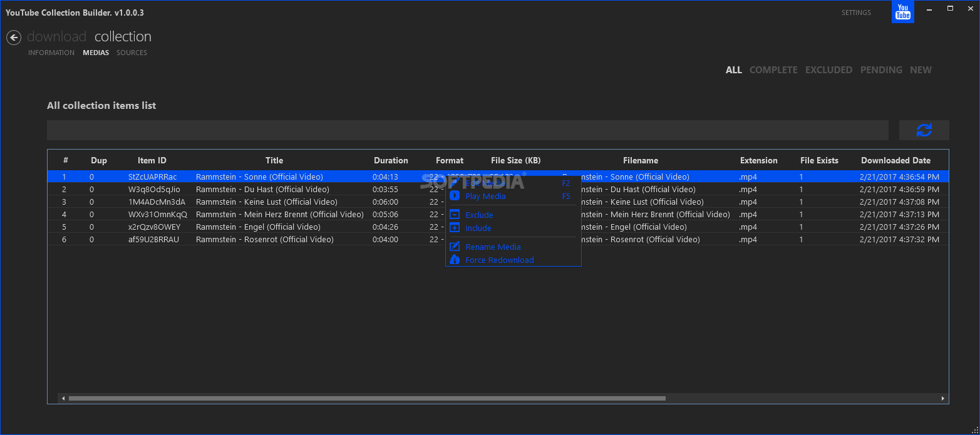Select title 'Rammstein - Mein Herz Brennt (Official Video)'

[x=279, y=215]
